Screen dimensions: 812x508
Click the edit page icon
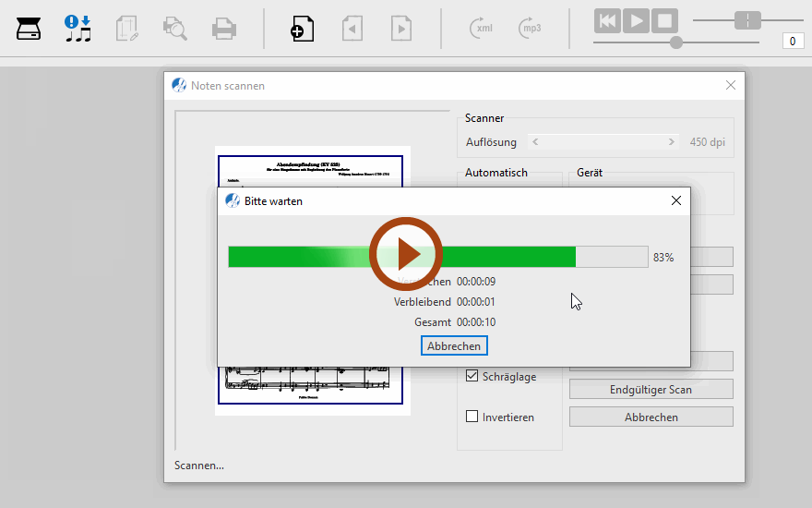(x=126, y=29)
